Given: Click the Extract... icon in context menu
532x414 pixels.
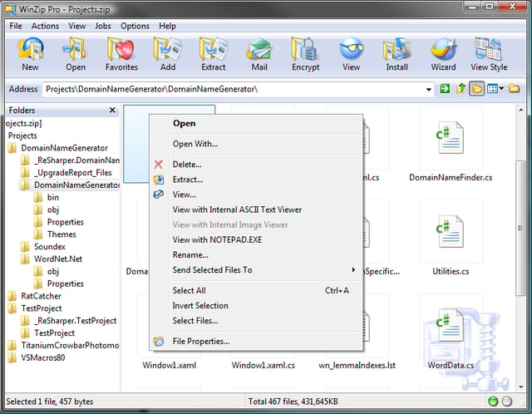Looking at the screenshot, I should pyautogui.click(x=159, y=180).
